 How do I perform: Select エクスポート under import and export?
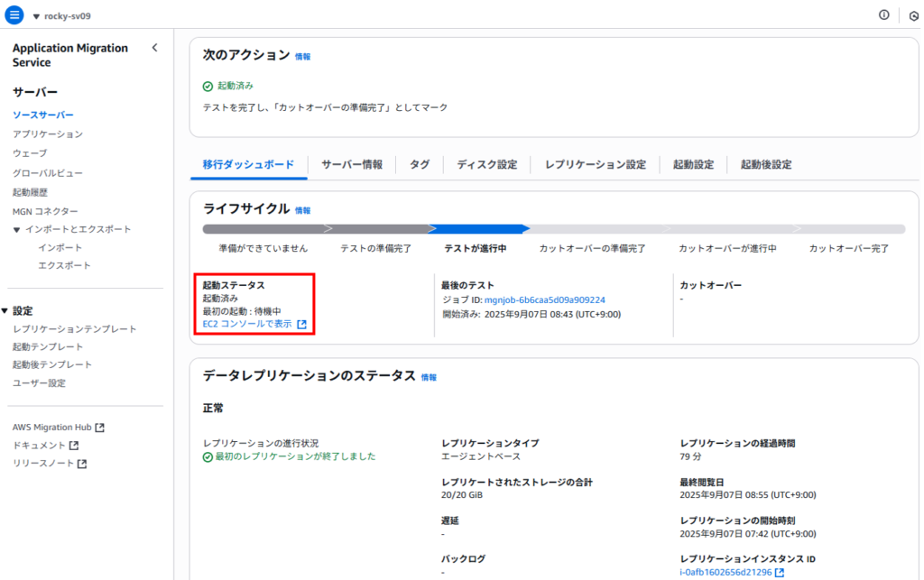click(65, 265)
